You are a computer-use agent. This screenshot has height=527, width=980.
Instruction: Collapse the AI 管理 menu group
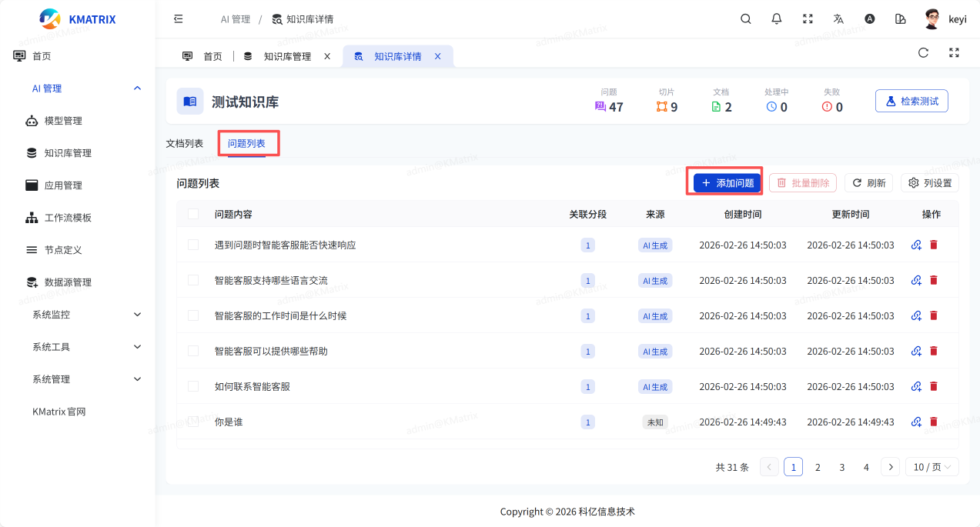[85, 88]
